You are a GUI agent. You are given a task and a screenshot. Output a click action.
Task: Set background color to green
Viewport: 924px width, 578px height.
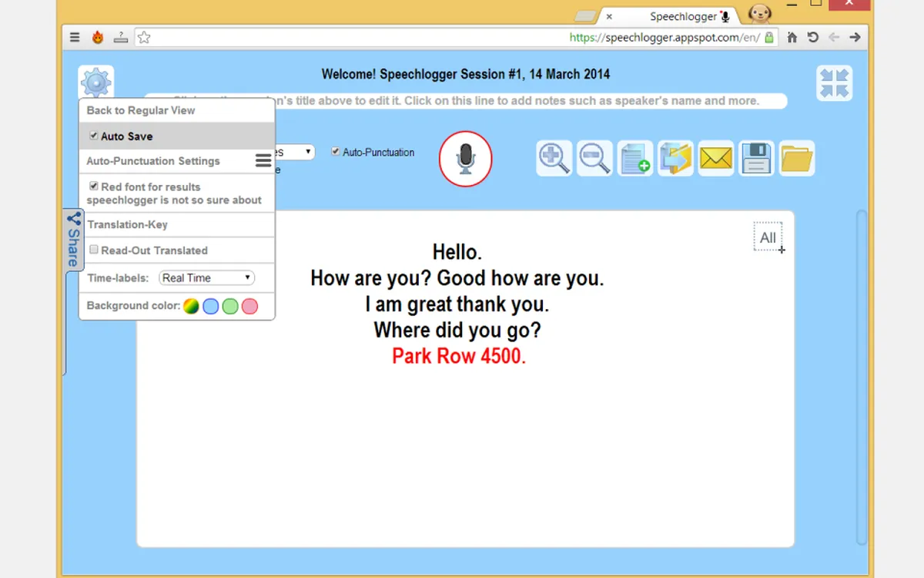(230, 306)
